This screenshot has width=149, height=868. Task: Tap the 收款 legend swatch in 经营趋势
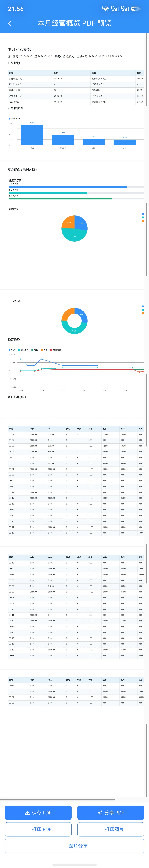[x=10, y=350]
